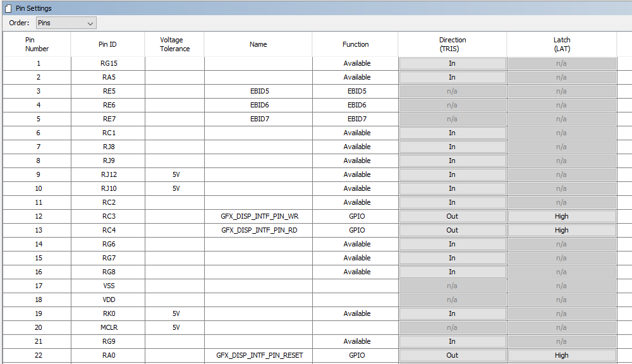Click the RC3 Pin ID cell
Image resolution: width=632 pixels, height=364 pixels.
click(109, 217)
